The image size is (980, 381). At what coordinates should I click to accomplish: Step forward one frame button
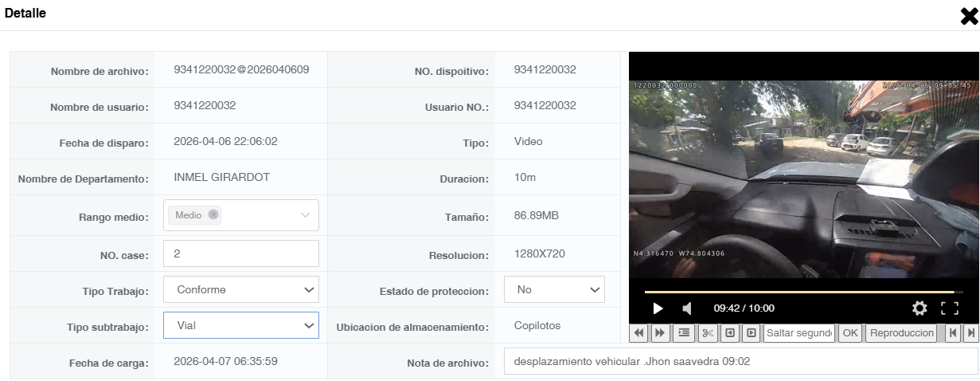[752, 332]
